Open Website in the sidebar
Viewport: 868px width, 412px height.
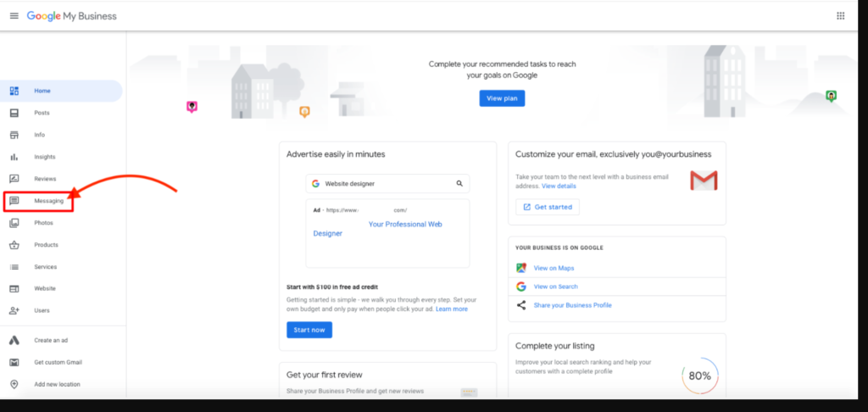[x=45, y=289]
